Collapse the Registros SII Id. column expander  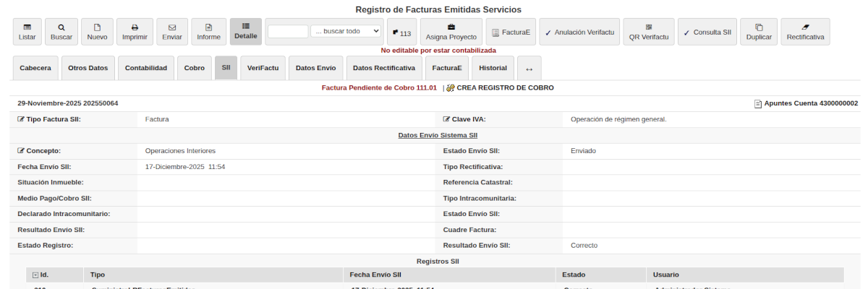click(35, 275)
